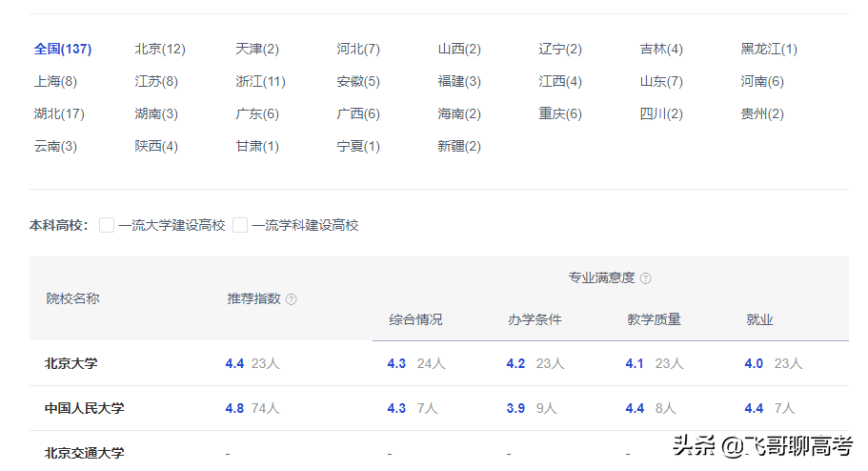868x471 pixels.
Task: Click the 本科高校 filter label
Action: pyautogui.click(x=59, y=226)
